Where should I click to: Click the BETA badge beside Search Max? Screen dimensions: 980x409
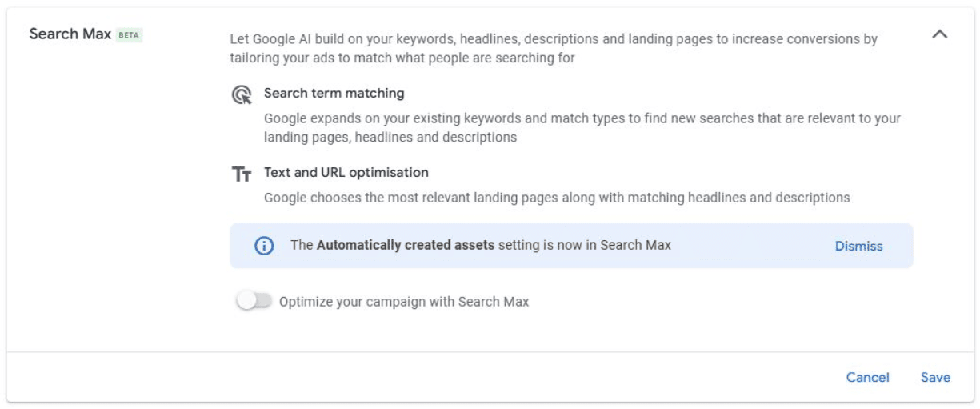(129, 35)
